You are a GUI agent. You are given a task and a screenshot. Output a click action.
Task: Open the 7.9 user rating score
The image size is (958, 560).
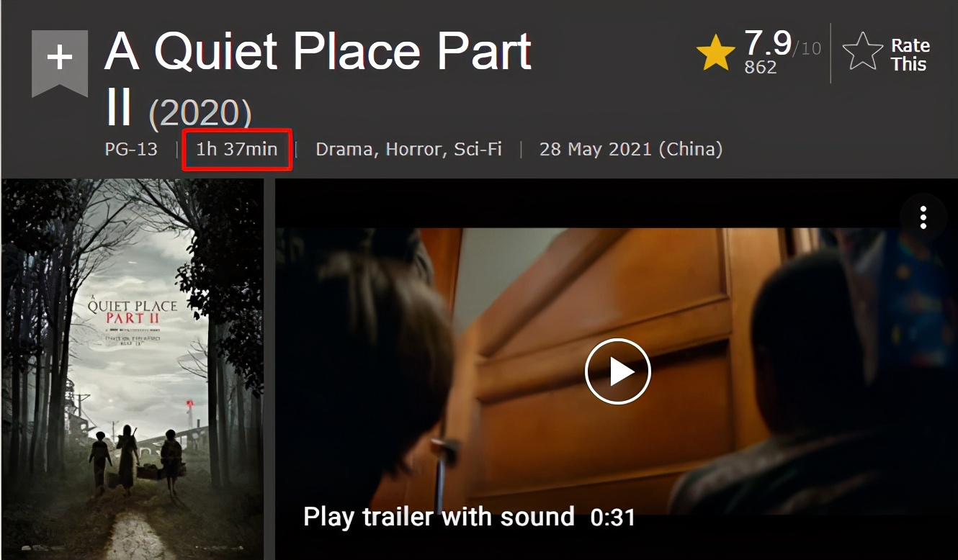pyautogui.click(x=768, y=43)
